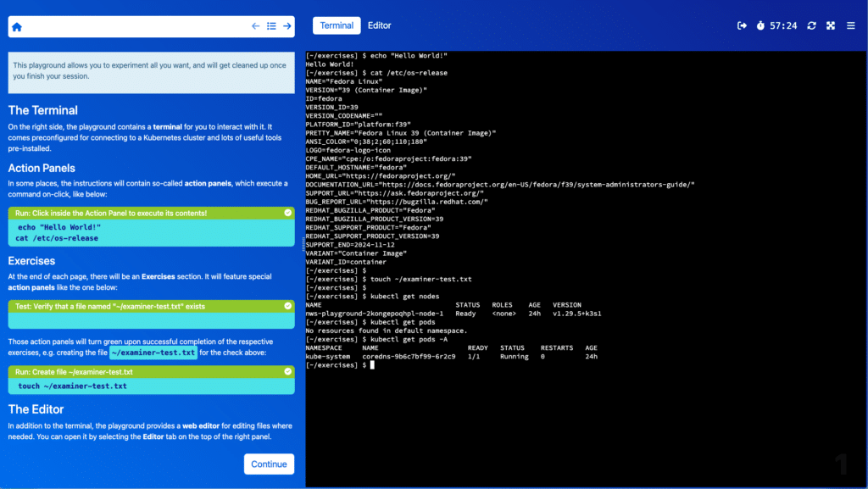Click the stopwatch timer icon
868x489 pixels.
(760, 25)
